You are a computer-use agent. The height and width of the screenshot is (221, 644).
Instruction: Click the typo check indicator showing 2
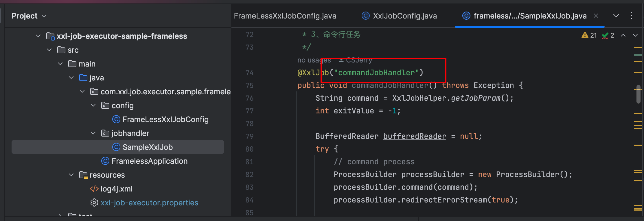[608, 35]
